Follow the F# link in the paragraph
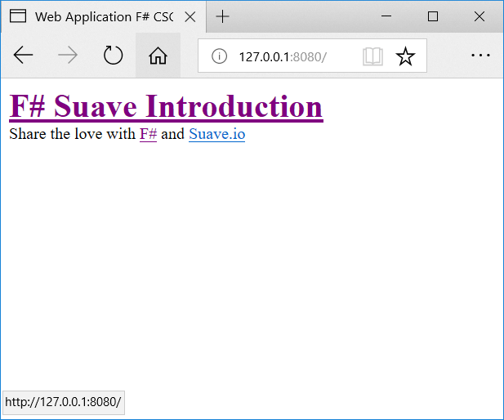Image resolution: width=504 pixels, height=420 pixels. [x=148, y=134]
